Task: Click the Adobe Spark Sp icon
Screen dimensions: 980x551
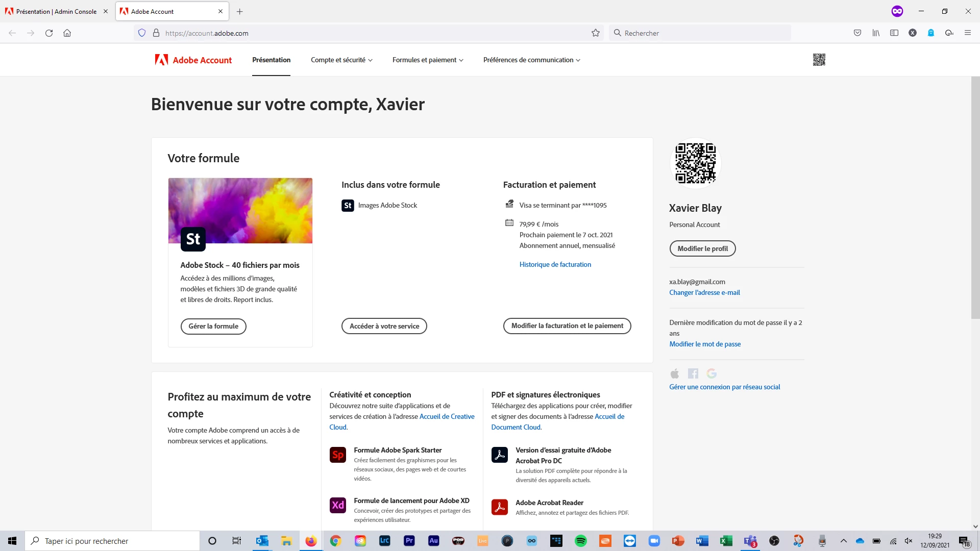Action: [x=338, y=455]
